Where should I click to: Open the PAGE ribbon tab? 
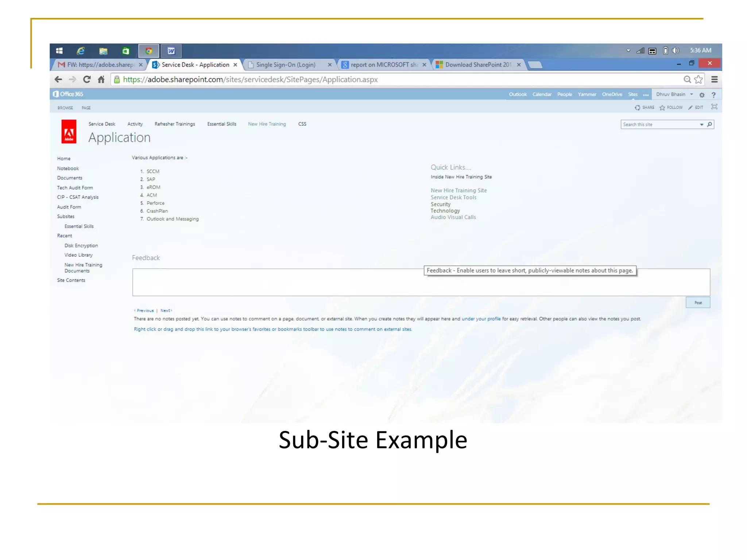[x=86, y=108]
